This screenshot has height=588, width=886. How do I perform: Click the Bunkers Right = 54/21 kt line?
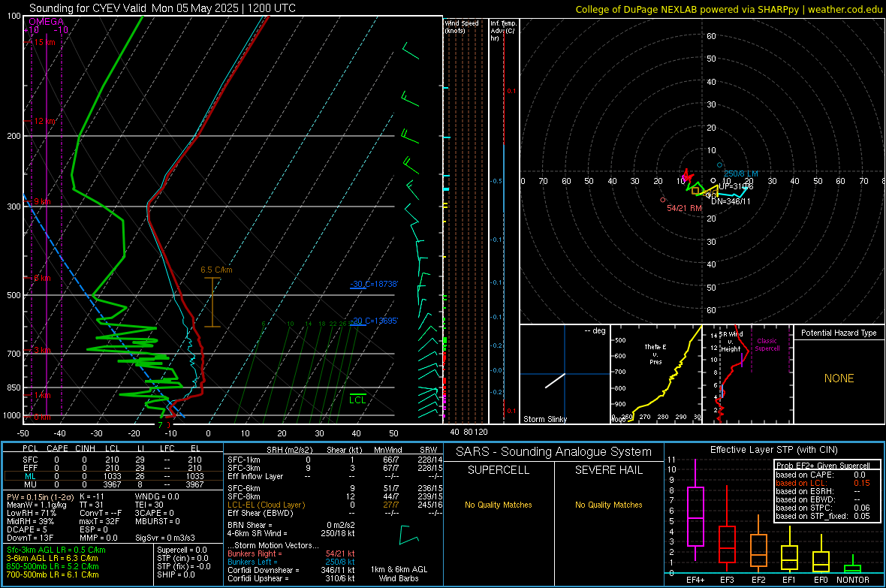(x=291, y=553)
